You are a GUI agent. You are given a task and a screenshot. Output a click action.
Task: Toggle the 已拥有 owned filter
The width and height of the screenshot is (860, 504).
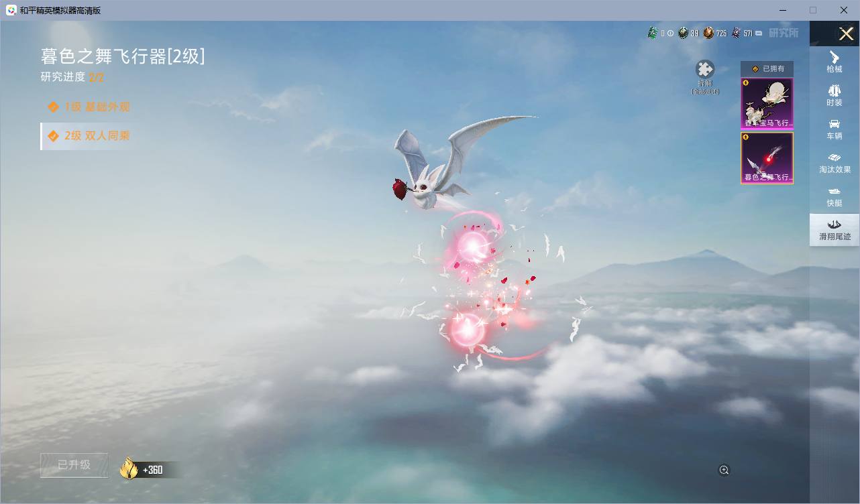click(767, 68)
